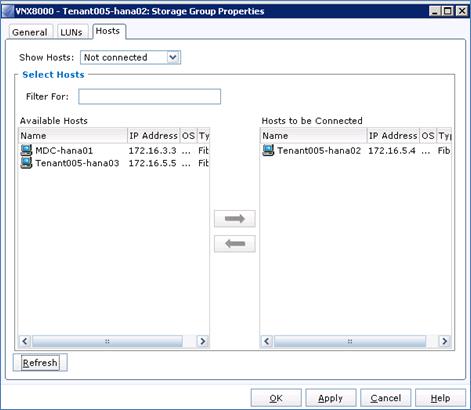The height and width of the screenshot is (410, 471).
Task: Switch to the LUNs tab
Action: click(x=71, y=32)
